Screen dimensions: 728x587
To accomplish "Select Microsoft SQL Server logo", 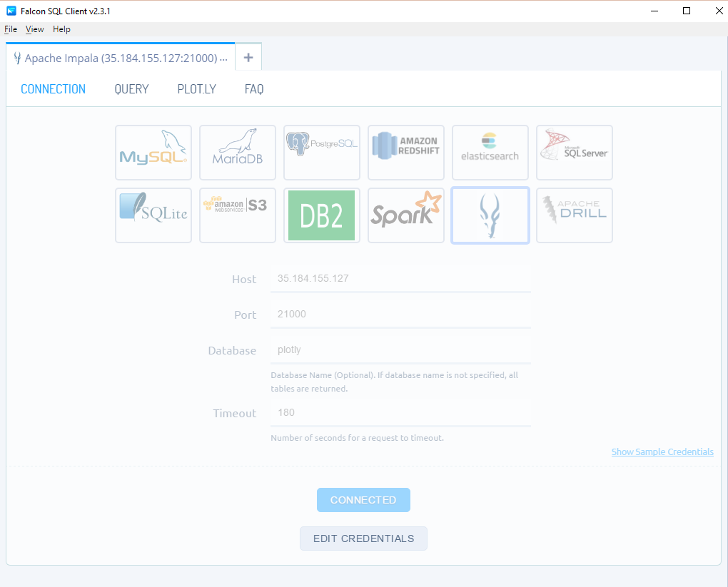I will 575,152.
